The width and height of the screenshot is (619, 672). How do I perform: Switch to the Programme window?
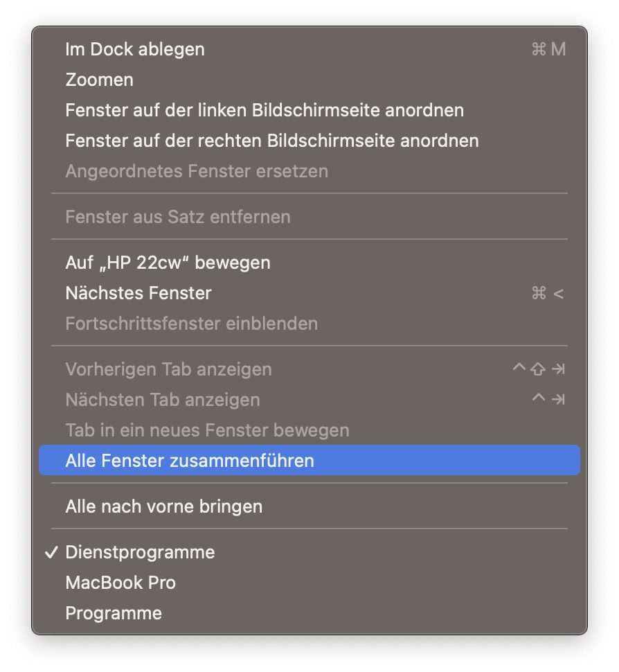point(114,614)
